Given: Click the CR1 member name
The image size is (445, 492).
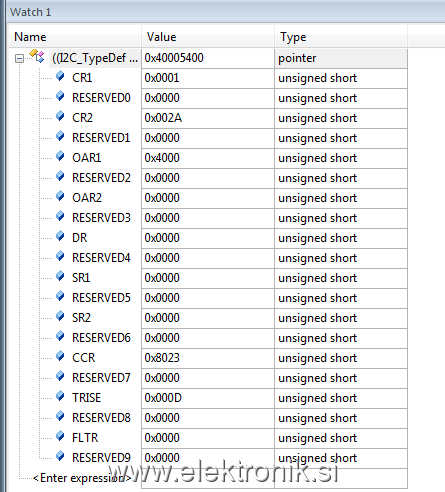Looking at the screenshot, I should click(82, 78).
